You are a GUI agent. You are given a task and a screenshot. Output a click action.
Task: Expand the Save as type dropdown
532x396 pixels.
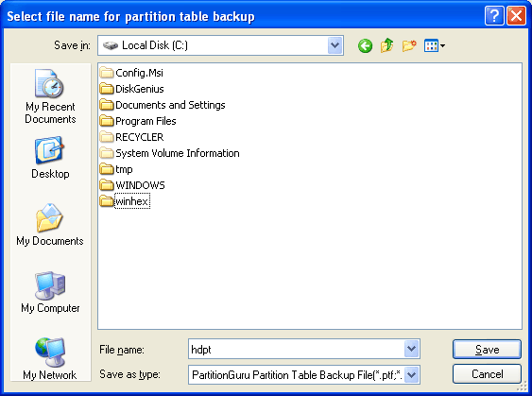click(412, 375)
